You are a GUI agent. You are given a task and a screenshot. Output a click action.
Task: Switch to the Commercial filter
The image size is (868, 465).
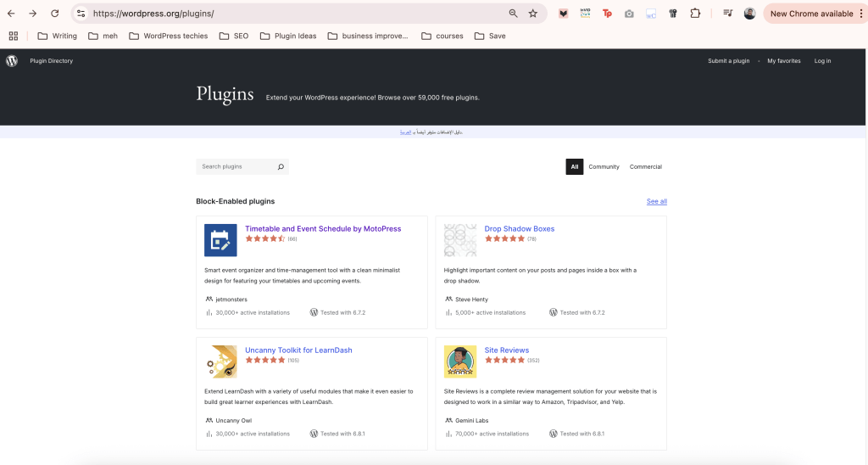(x=645, y=167)
